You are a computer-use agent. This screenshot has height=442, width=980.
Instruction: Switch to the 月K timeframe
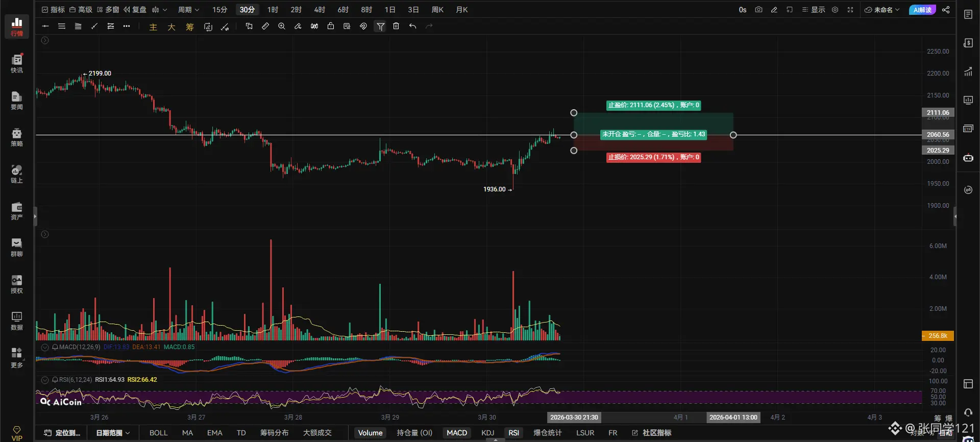tap(461, 10)
